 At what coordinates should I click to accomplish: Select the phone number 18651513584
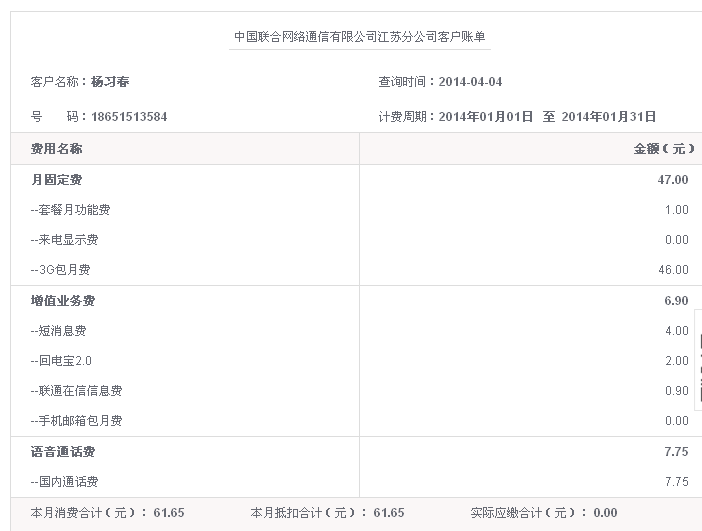pyautogui.click(x=129, y=117)
